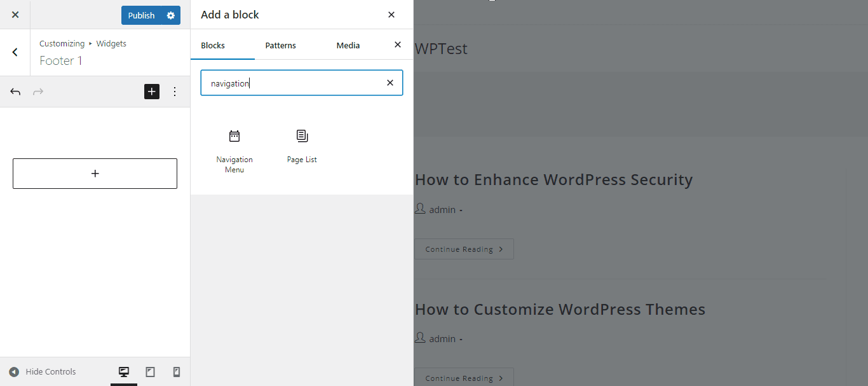Image resolution: width=868 pixels, height=386 pixels.
Task: Open admin author link under Security post
Action: [x=442, y=210]
